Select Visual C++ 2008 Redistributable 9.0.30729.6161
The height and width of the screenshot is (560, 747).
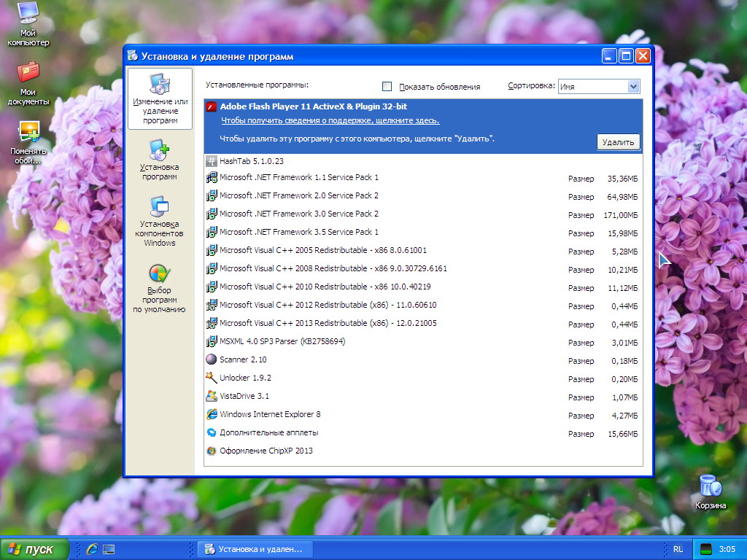424,268
